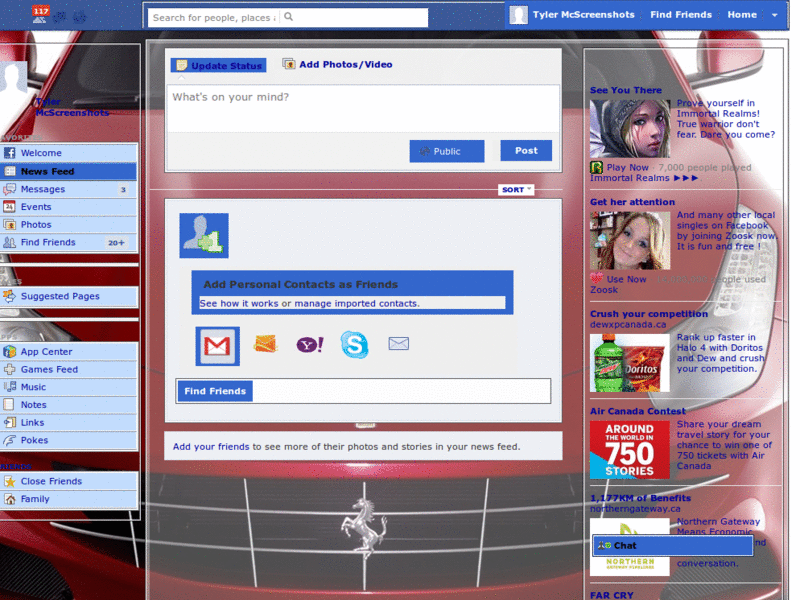Open the Get her attention ad title
The width and height of the screenshot is (800, 600).
pyautogui.click(x=632, y=202)
